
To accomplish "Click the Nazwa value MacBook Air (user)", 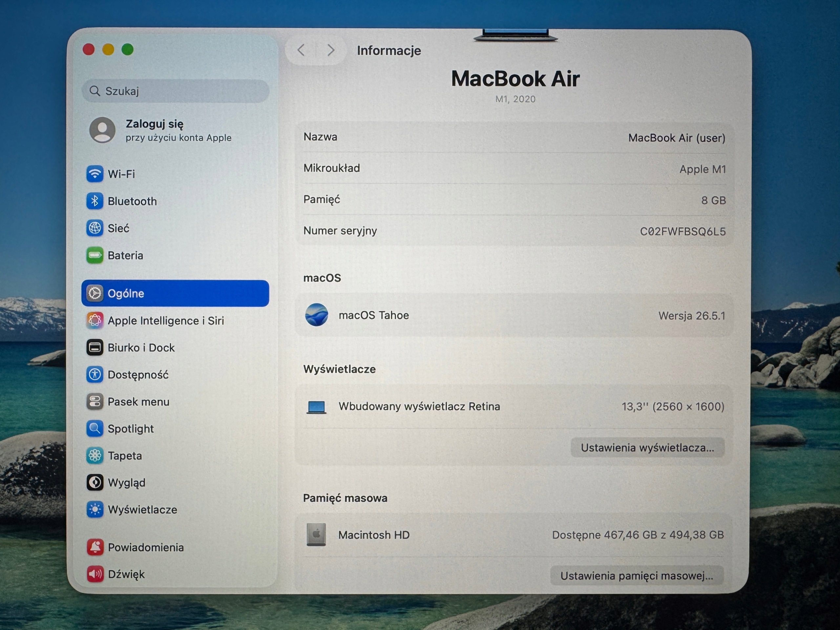I will pos(677,138).
